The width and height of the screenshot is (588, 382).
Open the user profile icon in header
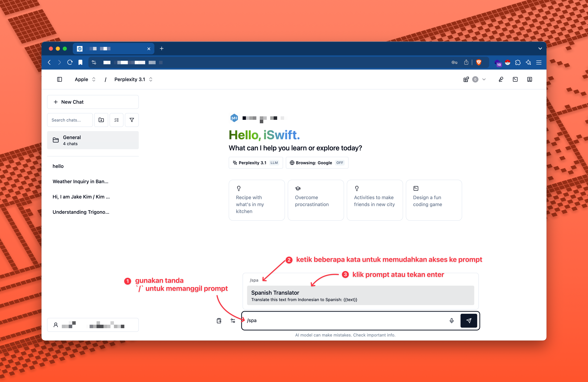[529, 79]
